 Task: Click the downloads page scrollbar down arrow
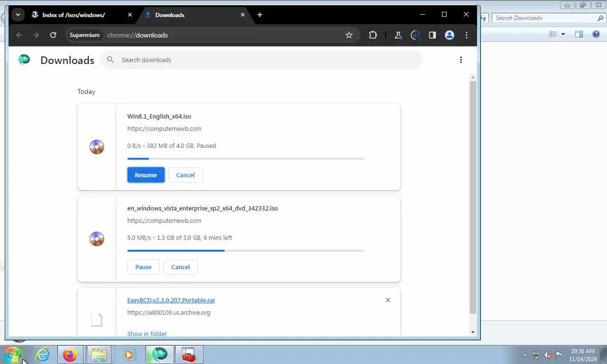pyautogui.click(x=473, y=332)
